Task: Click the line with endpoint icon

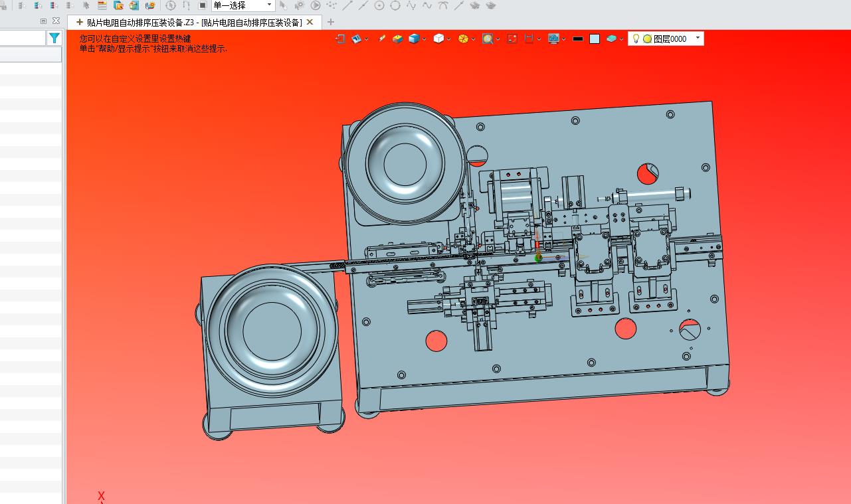Action: pyautogui.click(x=347, y=5)
